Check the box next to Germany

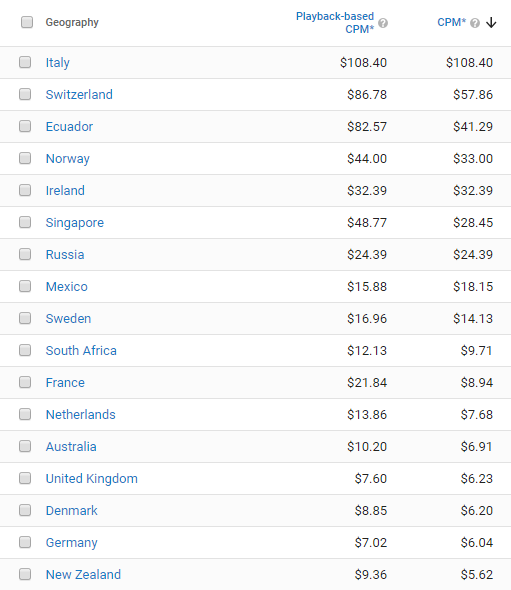tap(25, 542)
